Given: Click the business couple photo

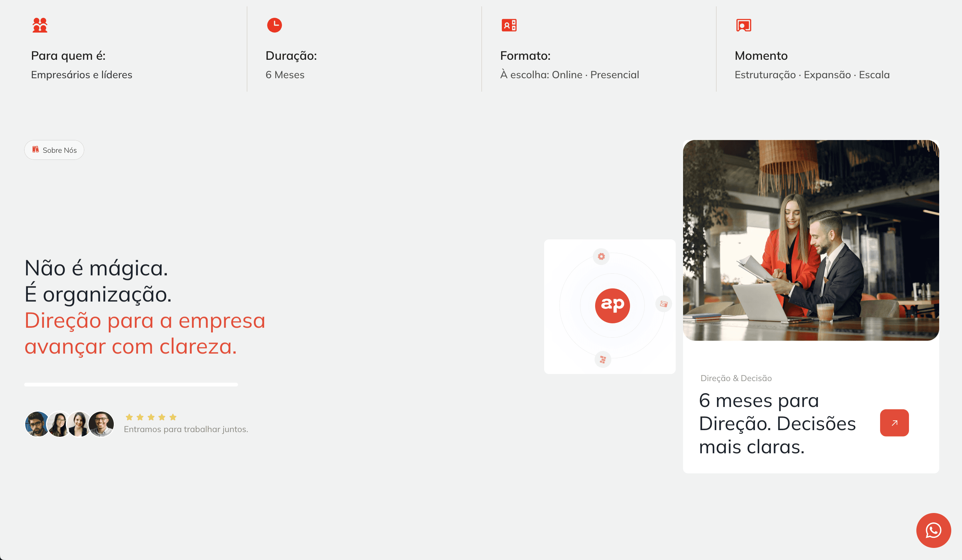Looking at the screenshot, I should click(811, 240).
